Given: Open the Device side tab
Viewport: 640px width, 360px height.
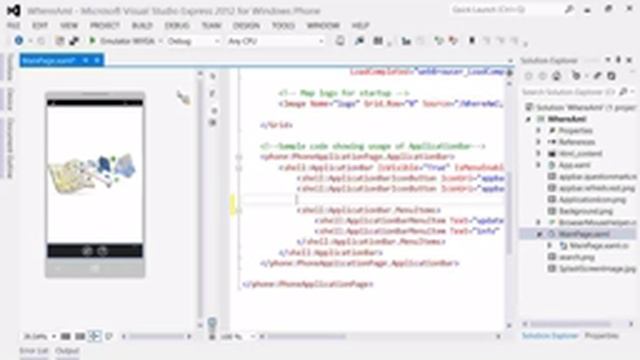Looking at the screenshot, I should pyautogui.click(x=10, y=99).
